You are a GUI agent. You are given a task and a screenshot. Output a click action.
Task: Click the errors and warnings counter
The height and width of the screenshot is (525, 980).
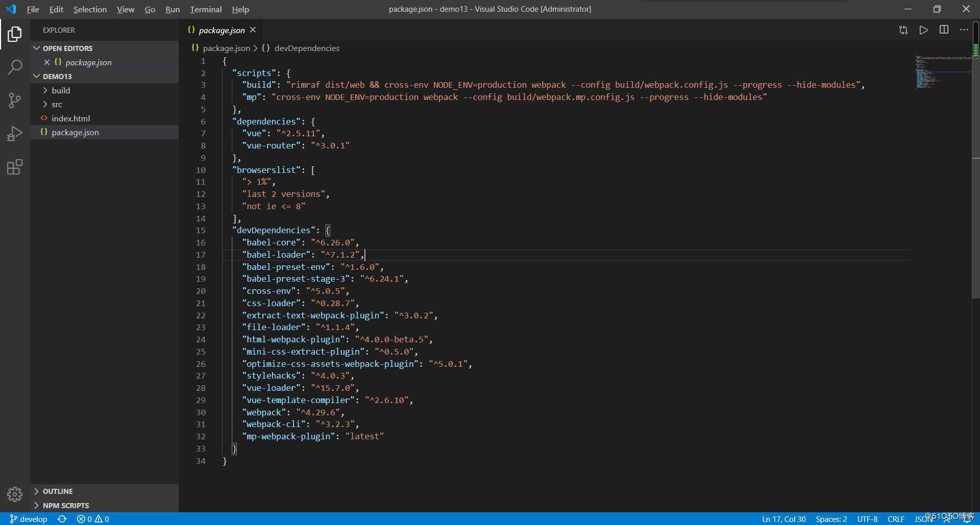coord(93,519)
